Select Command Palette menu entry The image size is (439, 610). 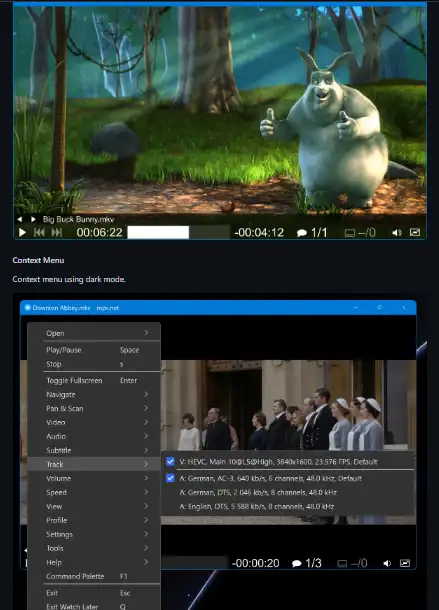click(x=94, y=576)
